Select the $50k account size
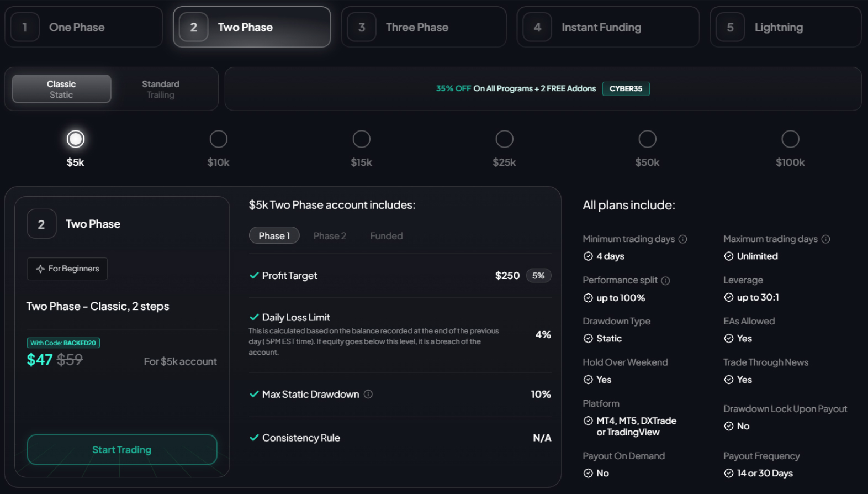Image resolution: width=868 pixels, height=494 pixels. [647, 139]
